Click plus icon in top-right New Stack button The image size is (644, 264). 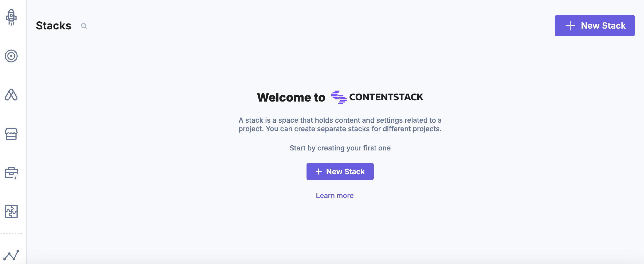(570, 26)
